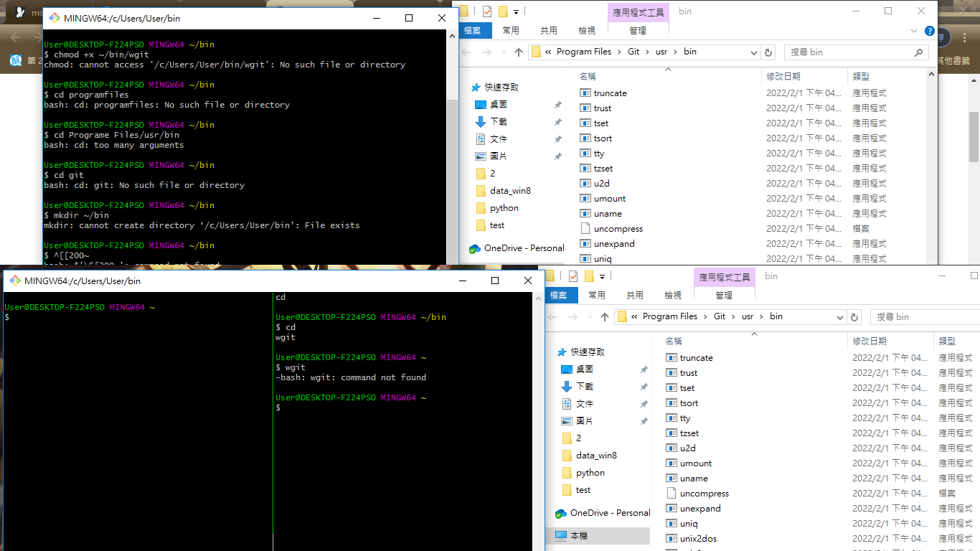The width and height of the screenshot is (980, 551).
Task: Select 文件 in the front Explorer sidebar
Action: coord(585,404)
